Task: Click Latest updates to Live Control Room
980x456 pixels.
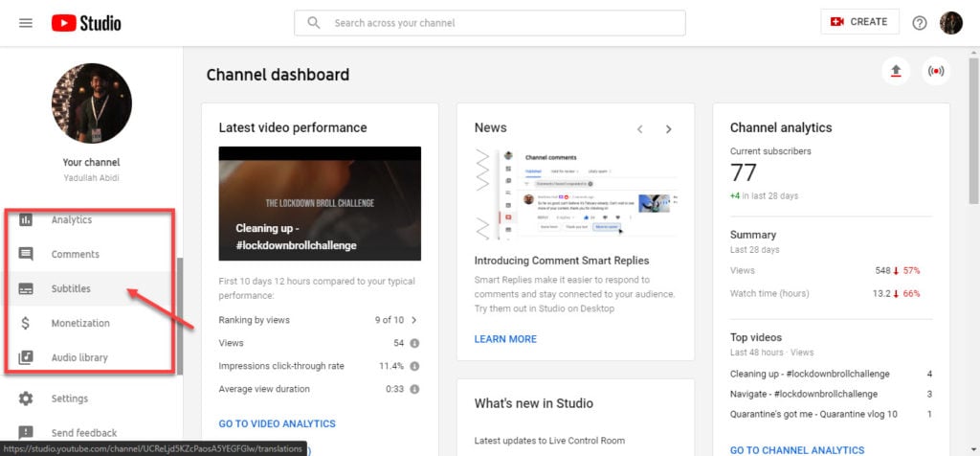Action: [x=549, y=441]
